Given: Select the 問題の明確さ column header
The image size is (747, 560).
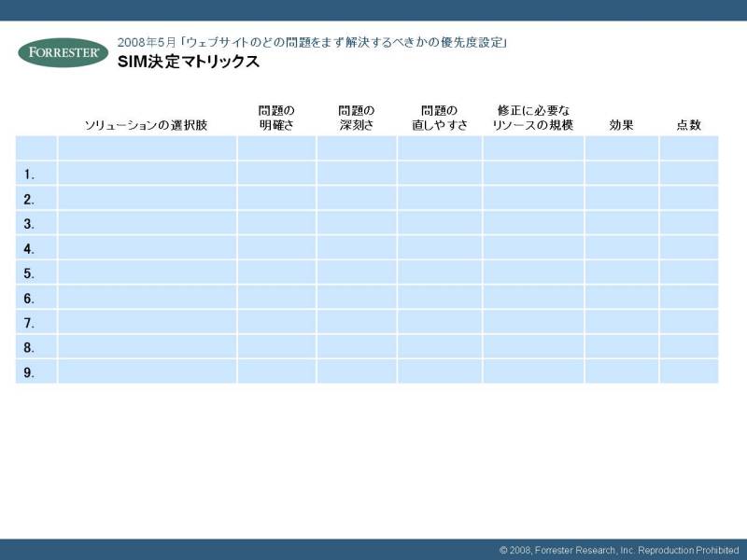Looking at the screenshot, I should (x=276, y=118).
